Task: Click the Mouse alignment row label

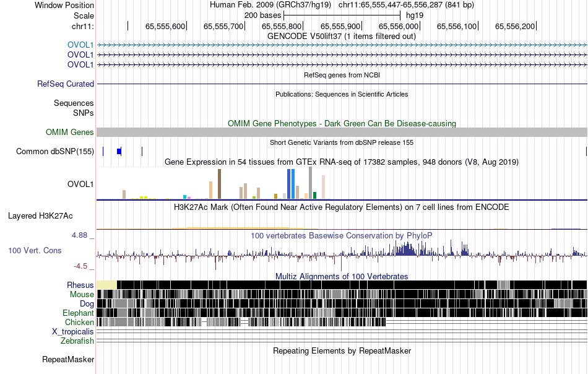Action: coord(82,295)
